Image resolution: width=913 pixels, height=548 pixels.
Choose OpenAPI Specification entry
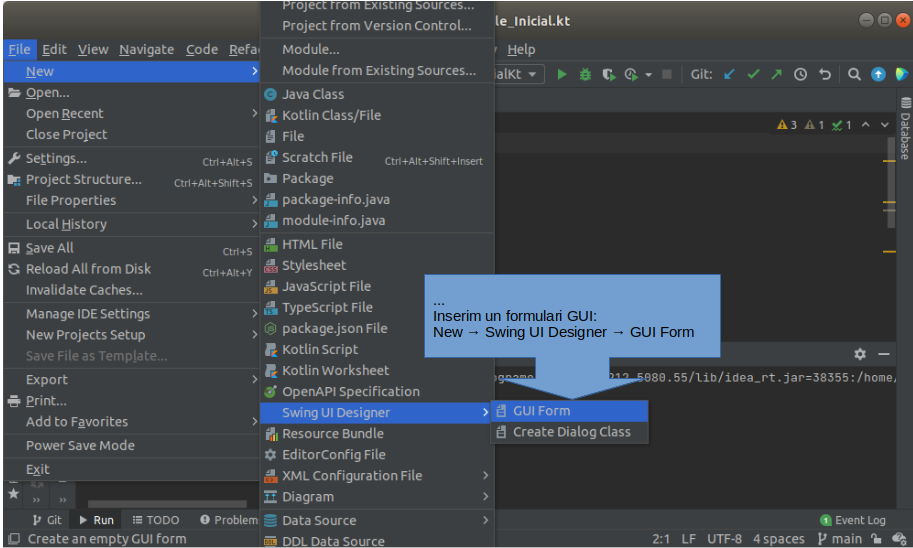[x=377, y=392]
